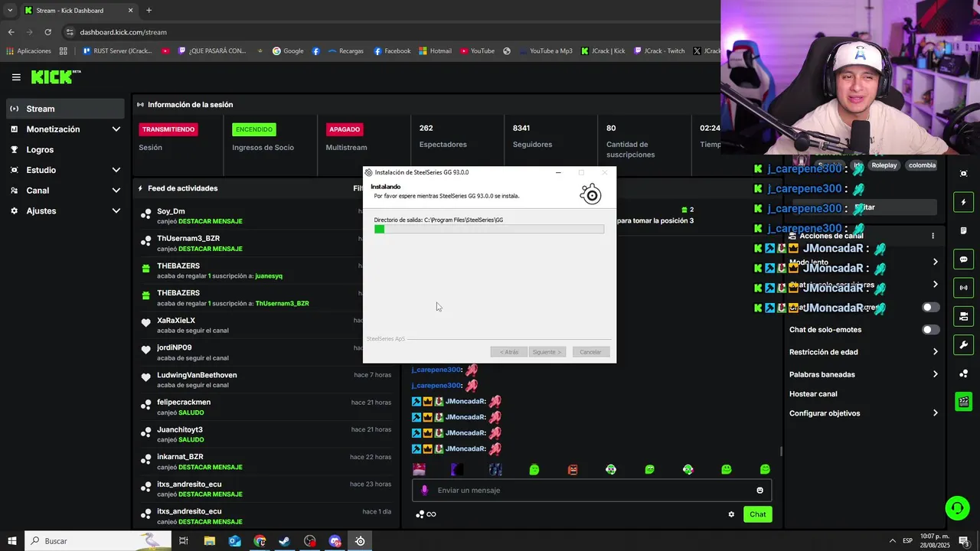Click the wrench tools icon in right rail
The image size is (980, 551).
tap(963, 345)
